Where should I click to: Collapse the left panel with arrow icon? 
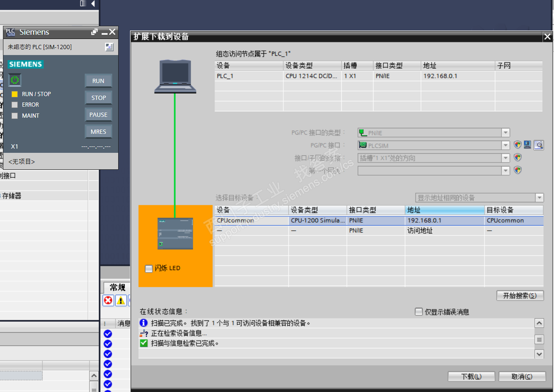[x=93, y=3]
